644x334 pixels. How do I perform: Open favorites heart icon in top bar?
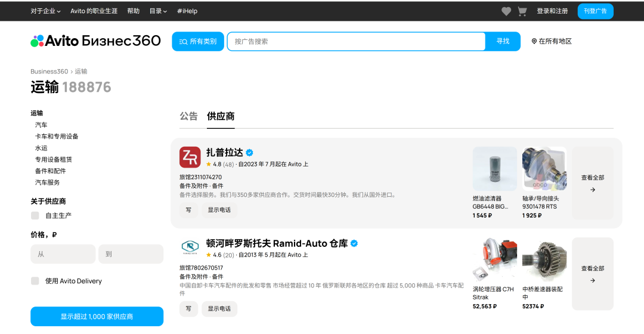(506, 11)
